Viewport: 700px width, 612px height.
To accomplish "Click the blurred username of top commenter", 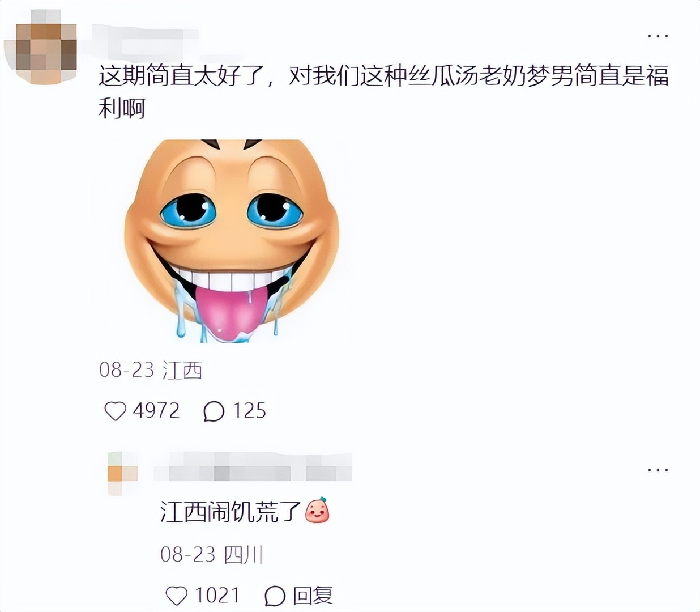I will coord(144,38).
